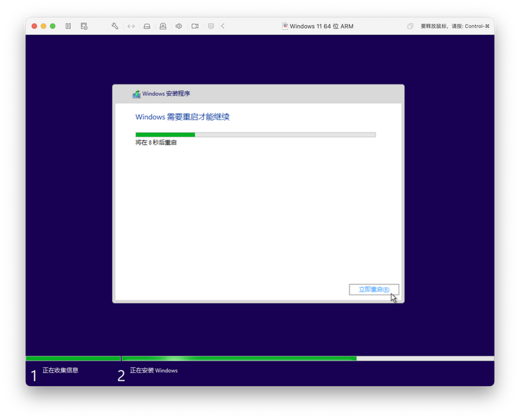
Task: Click the sound speaker icon
Action: click(179, 26)
